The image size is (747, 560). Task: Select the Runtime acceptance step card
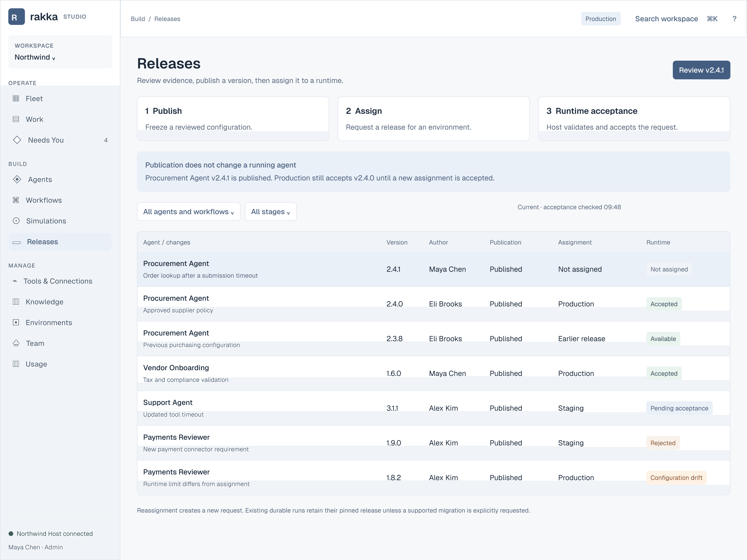[634, 119]
